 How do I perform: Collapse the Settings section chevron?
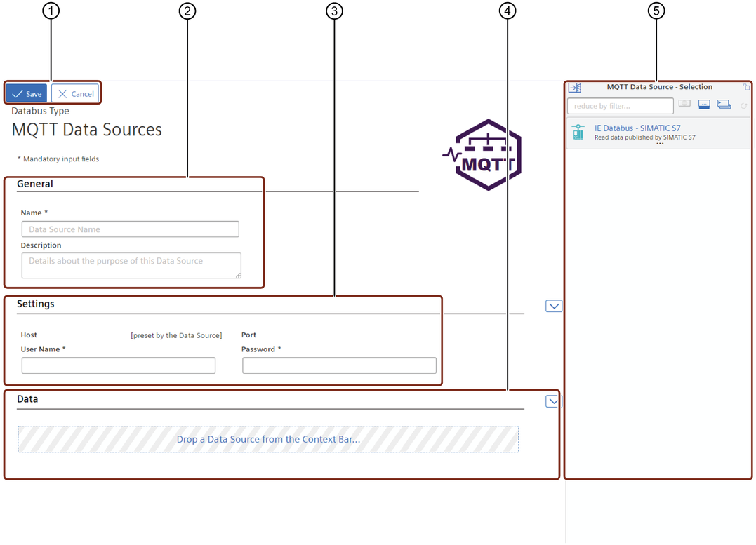(554, 306)
